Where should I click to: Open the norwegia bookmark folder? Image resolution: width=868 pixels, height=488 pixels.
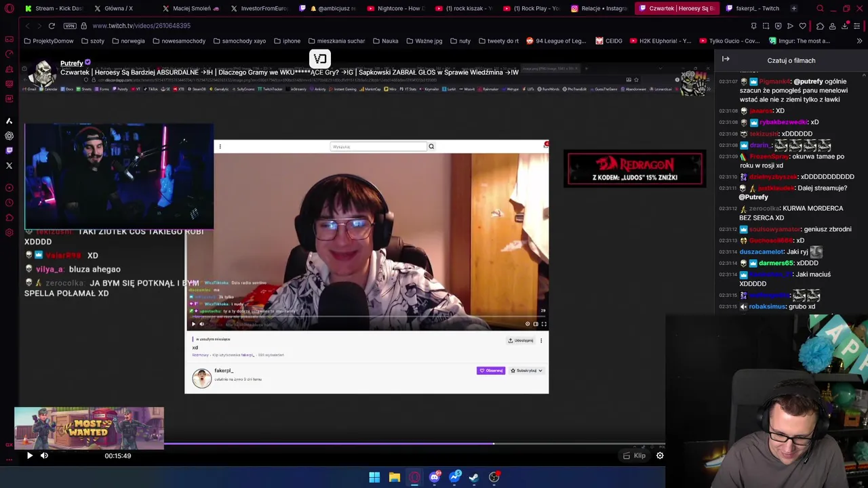[128, 41]
